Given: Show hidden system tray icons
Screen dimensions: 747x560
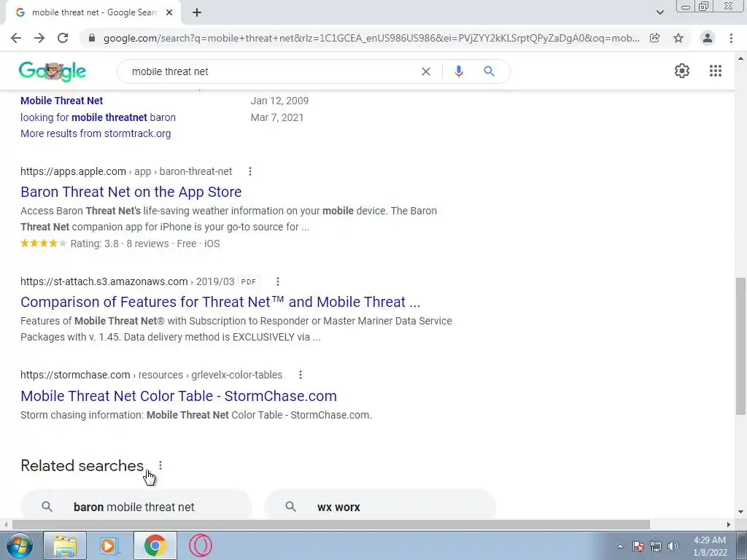Looking at the screenshot, I should tap(620, 546).
